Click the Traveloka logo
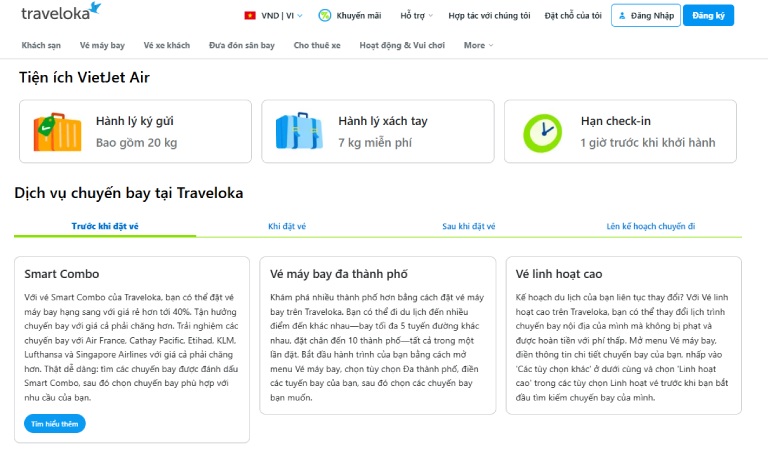 coord(60,12)
